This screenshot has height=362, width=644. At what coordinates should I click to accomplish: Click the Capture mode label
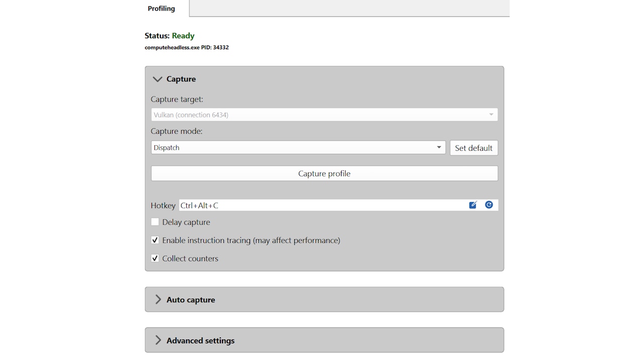click(x=177, y=131)
